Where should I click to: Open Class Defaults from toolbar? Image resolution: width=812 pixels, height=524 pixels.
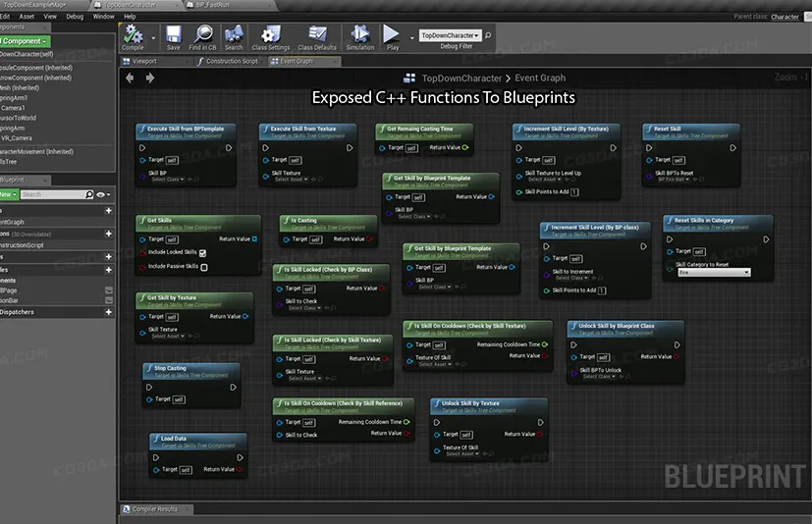[x=317, y=37]
